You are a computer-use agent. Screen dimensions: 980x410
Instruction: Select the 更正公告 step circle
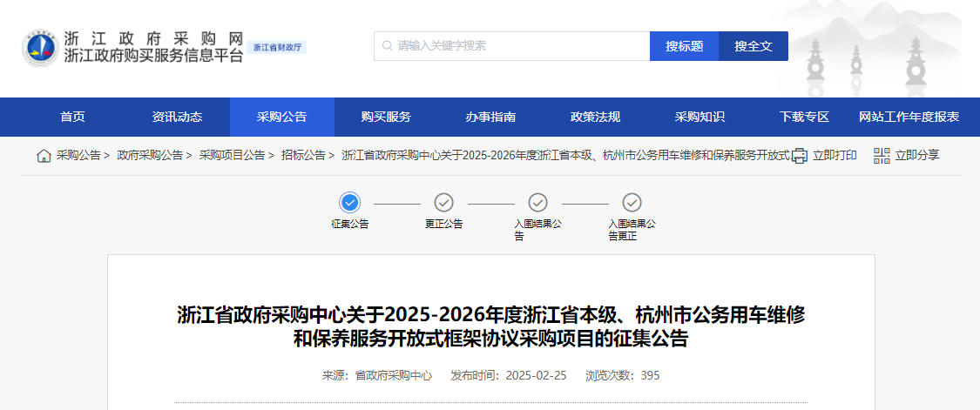(443, 203)
